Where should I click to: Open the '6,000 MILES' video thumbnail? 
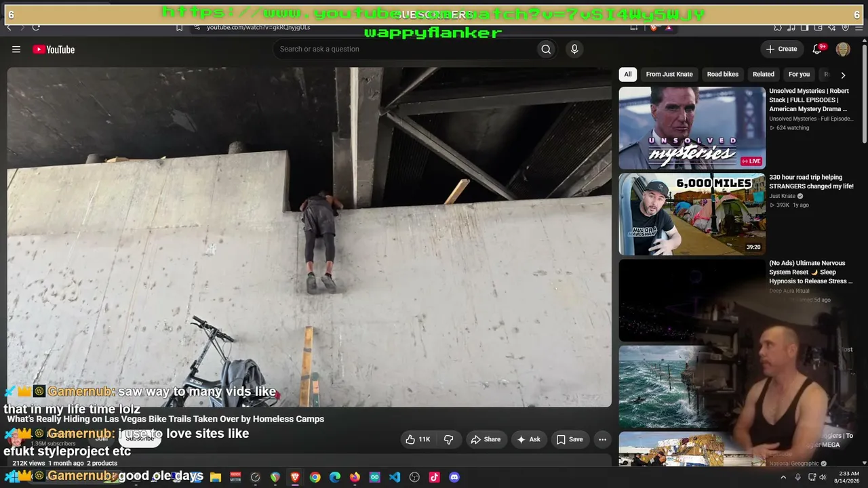[692, 214]
